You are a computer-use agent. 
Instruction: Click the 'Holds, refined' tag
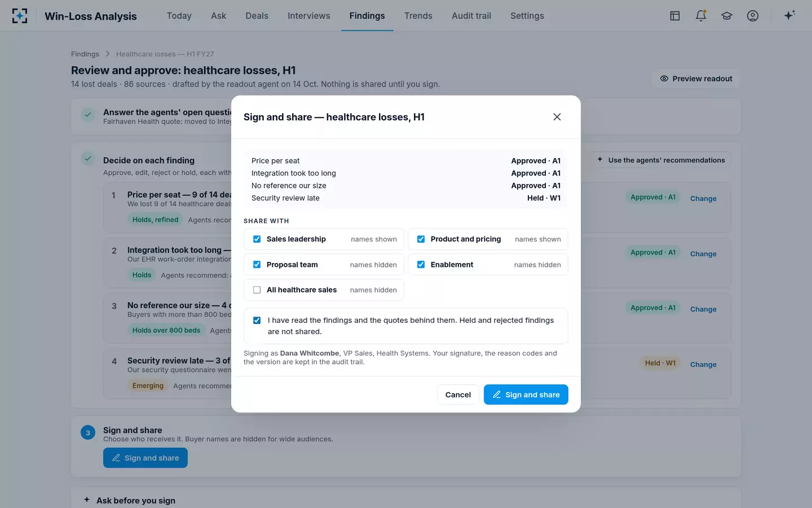tap(155, 220)
